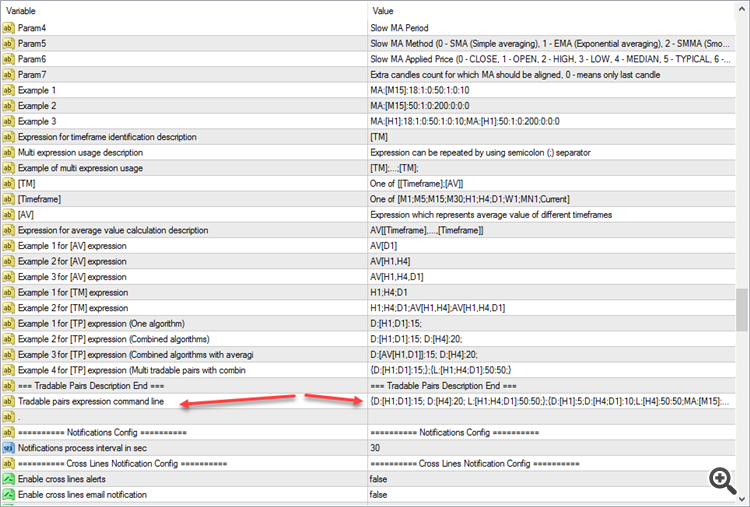Image resolution: width=750 pixels, height=507 pixels.
Task: Click value D:[H1;D1]:15;
Action: (396, 324)
